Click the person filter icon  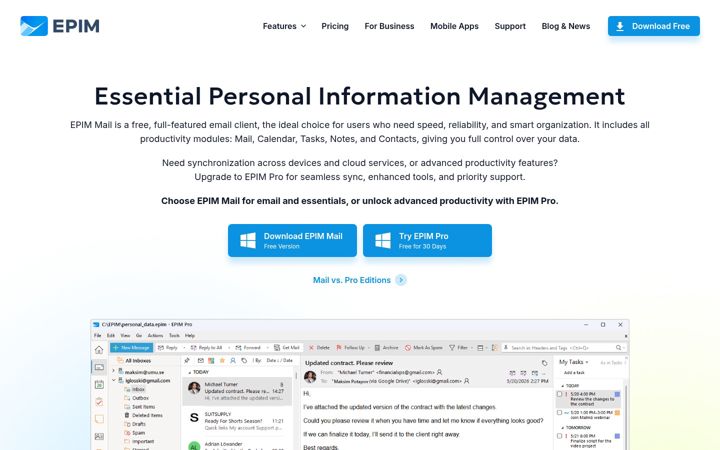(233, 360)
